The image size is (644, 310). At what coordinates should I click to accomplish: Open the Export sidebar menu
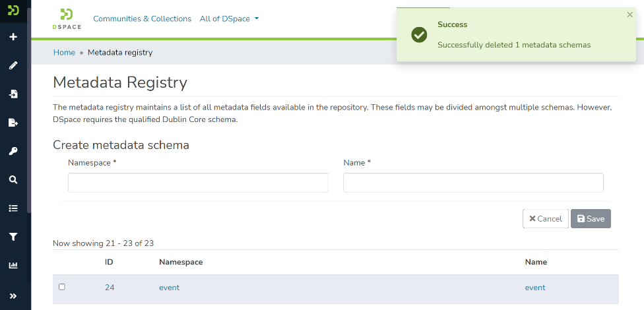pyautogui.click(x=13, y=123)
